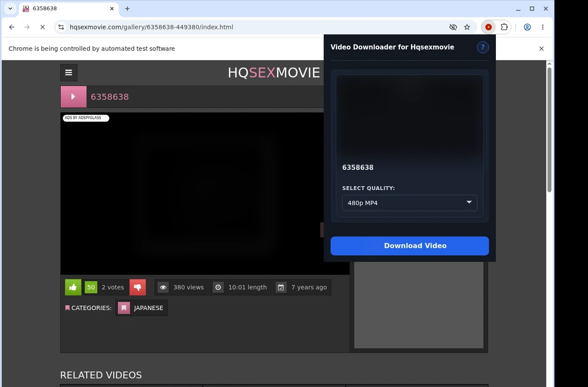The image size is (588, 387).
Task: Click the pink play icon beside title 6358638
Action: pyautogui.click(x=73, y=97)
